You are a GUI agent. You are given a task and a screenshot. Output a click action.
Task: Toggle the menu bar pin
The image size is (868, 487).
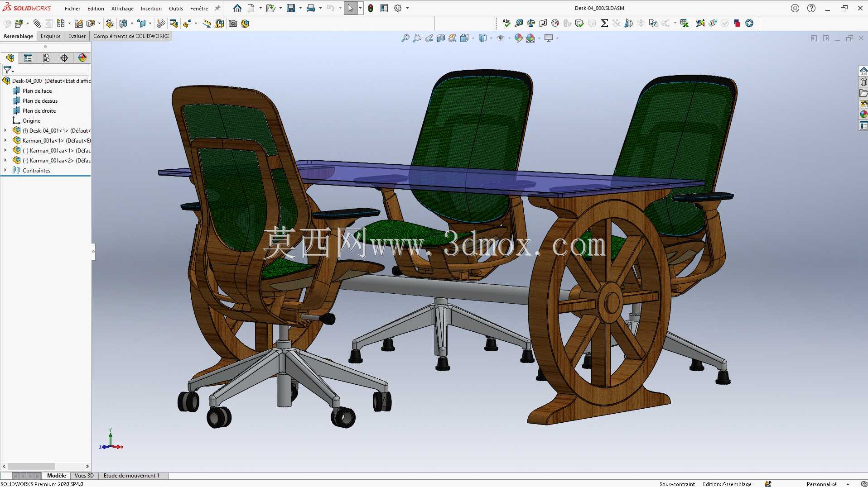pyautogui.click(x=217, y=8)
